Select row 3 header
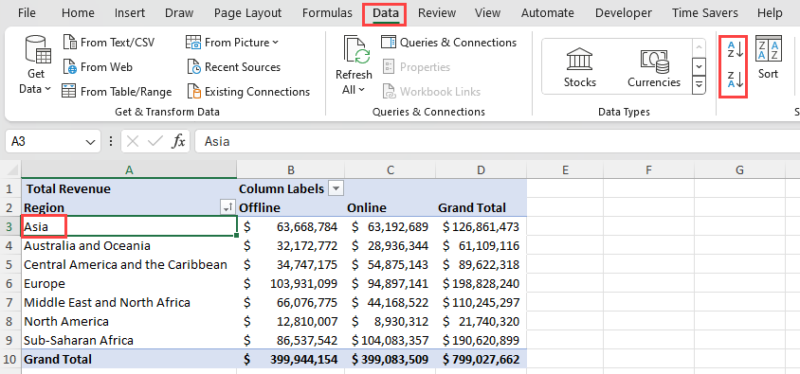The width and height of the screenshot is (800, 374). tap(10, 227)
